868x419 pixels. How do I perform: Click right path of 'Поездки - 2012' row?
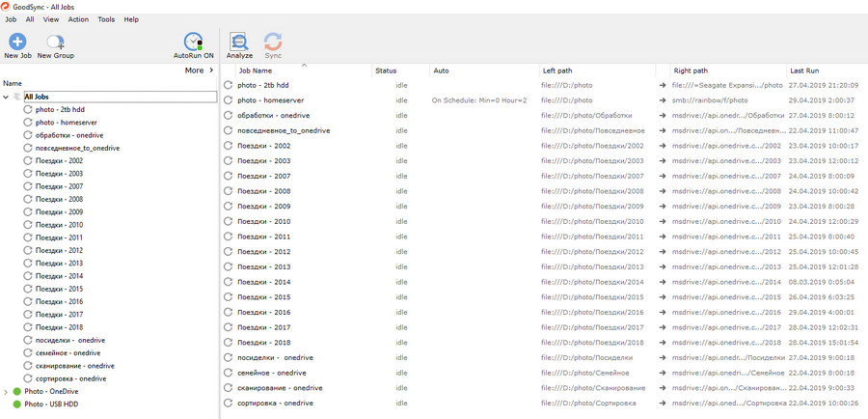pyautogui.click(x=726, y=252)
